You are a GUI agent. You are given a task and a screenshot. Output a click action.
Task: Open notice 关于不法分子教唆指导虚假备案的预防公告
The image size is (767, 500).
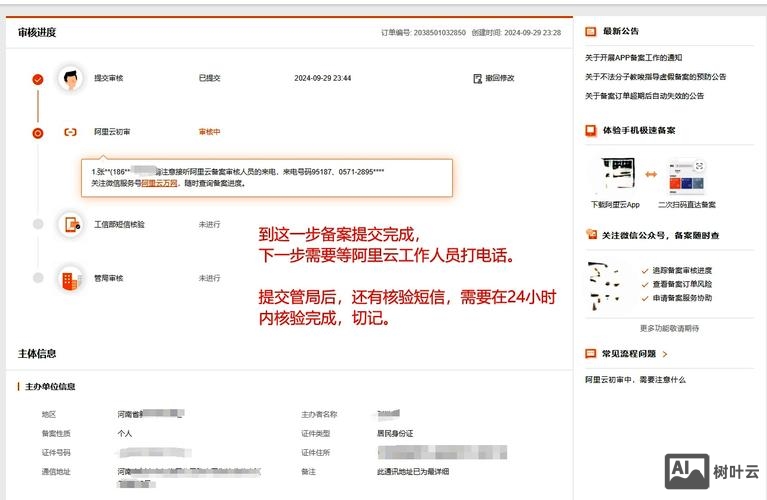click(x=655, y=76)
